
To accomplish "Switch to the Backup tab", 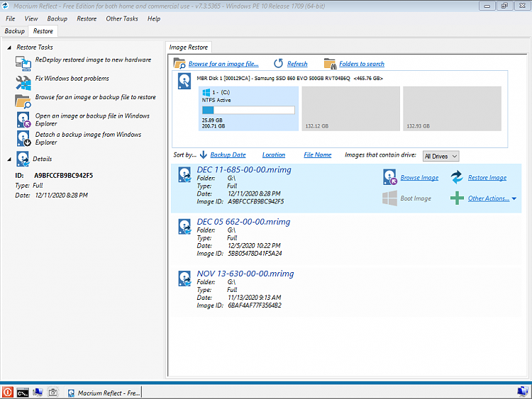I will point(15,31).
